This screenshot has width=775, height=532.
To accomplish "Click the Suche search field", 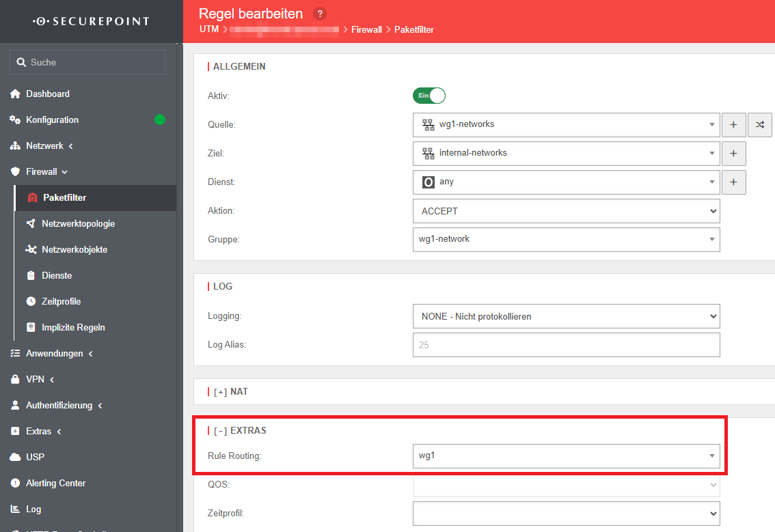I will (x=87, y=62).
